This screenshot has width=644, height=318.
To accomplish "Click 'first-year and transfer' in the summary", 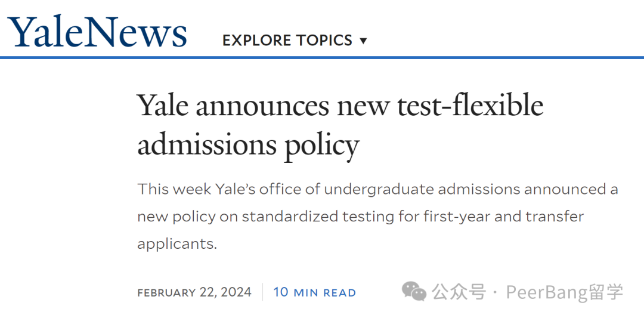I will pos(503,217).
